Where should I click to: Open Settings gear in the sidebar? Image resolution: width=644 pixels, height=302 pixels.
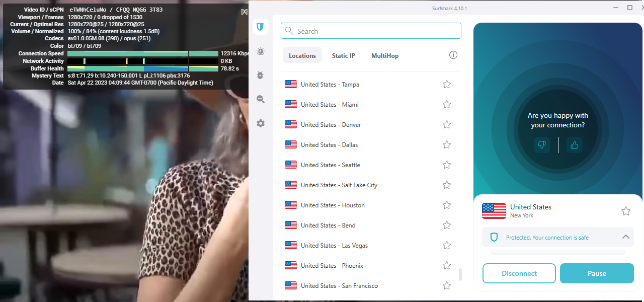[x=260, y=123]
